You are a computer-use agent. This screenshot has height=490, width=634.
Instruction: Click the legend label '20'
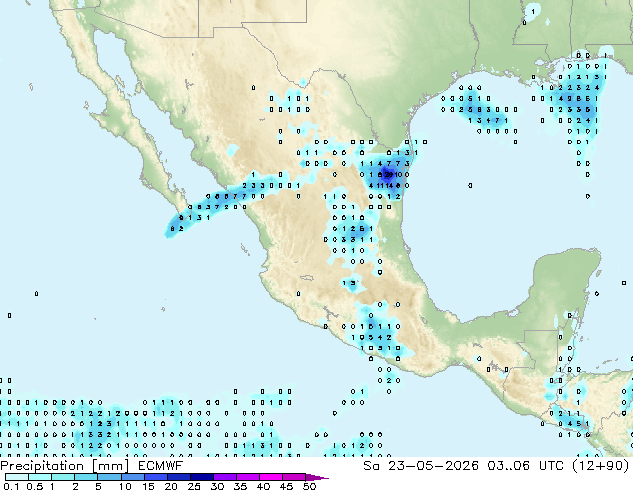tap(171, 486)
